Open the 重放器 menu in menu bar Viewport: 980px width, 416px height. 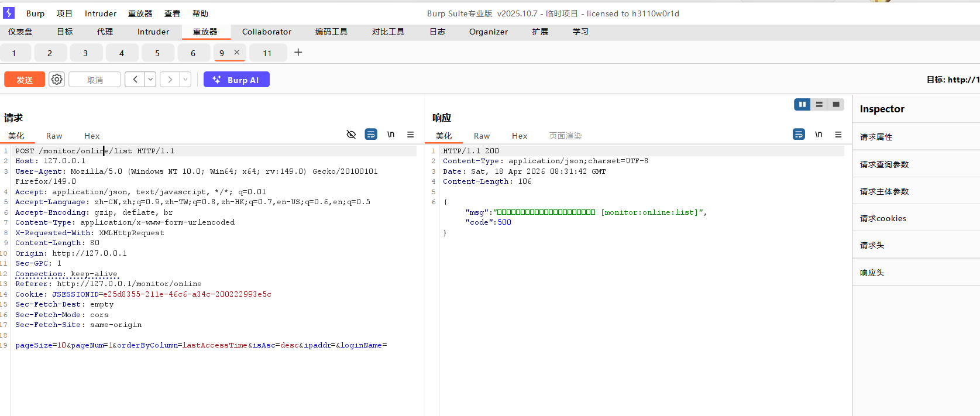(x=140, y=13)
